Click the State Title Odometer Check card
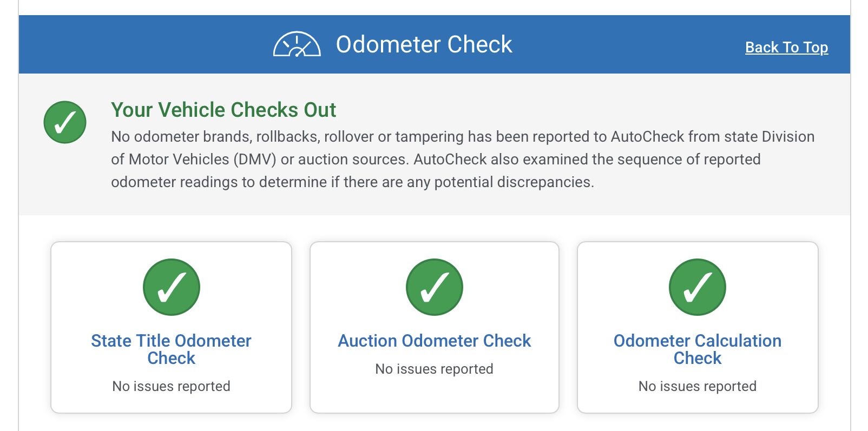This screenshot has width=868, height=431. 171,327
